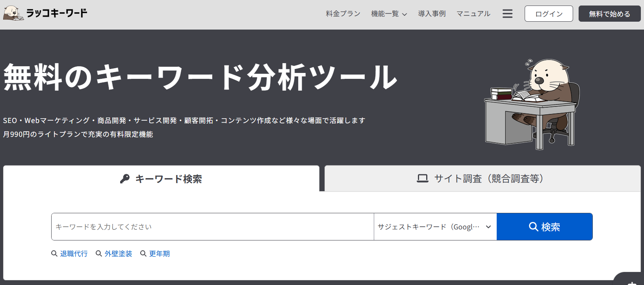Click the ログイン button

click(549, 14)
